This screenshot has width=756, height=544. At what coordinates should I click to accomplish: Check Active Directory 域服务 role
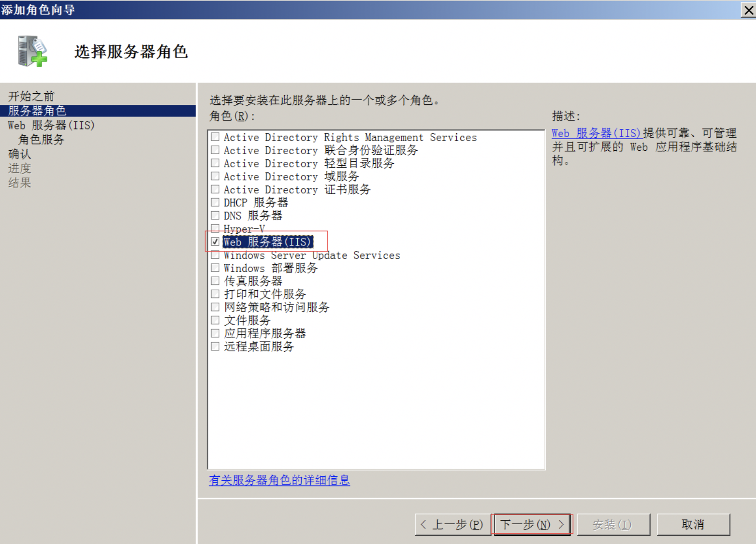coord(215,176)
